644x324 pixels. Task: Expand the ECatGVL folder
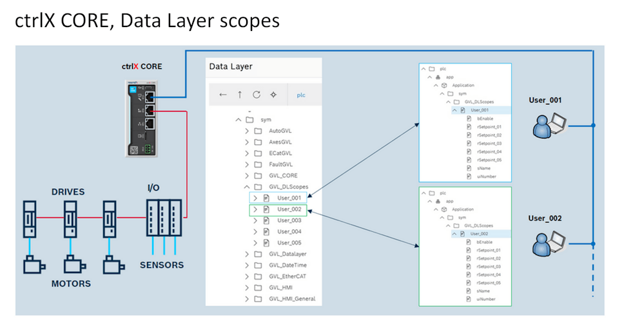(247, 153)
